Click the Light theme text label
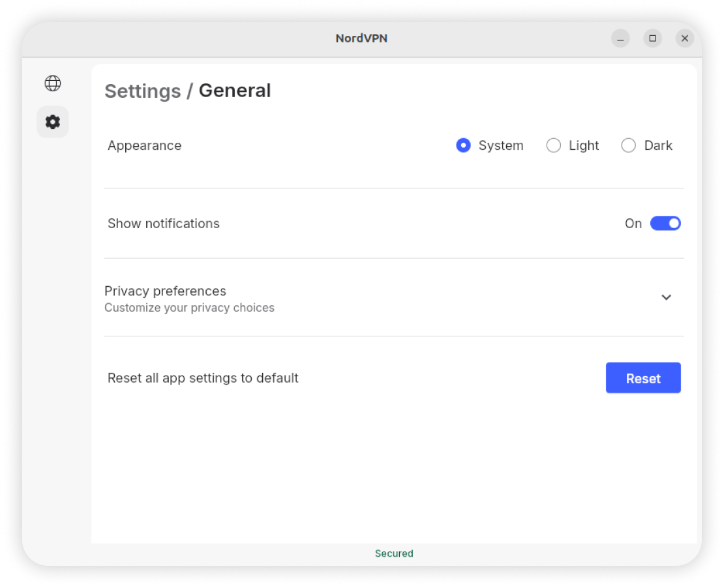The height and width of the screenshot is (588, 724). (584, 145)
